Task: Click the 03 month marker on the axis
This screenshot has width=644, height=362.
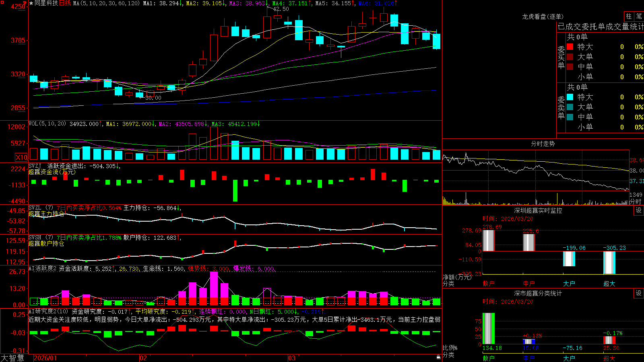Action: 292,358
